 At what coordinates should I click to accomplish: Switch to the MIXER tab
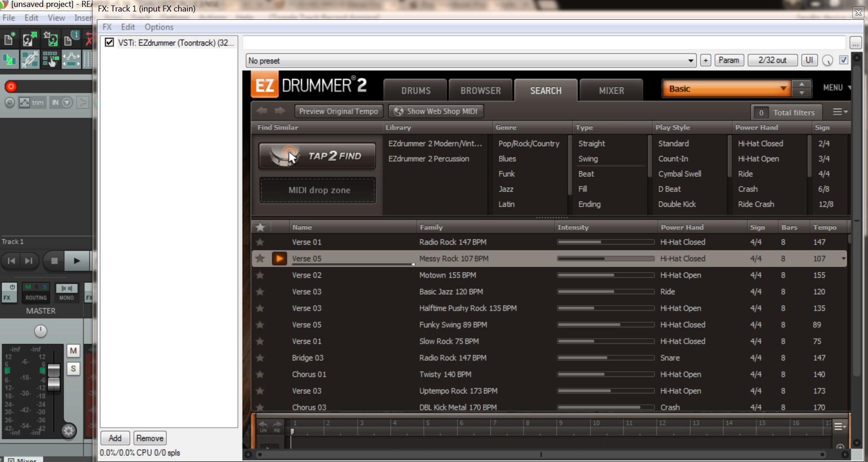(x=611, y=90)
